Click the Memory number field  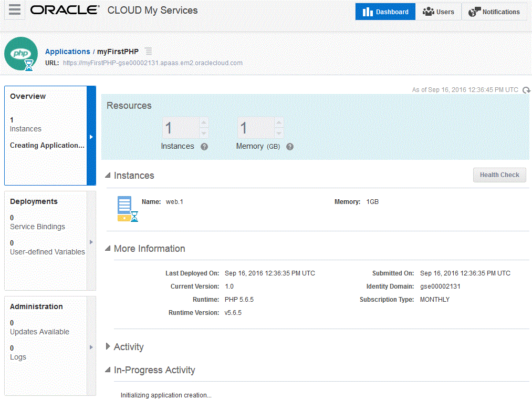[x=256, y=128]
